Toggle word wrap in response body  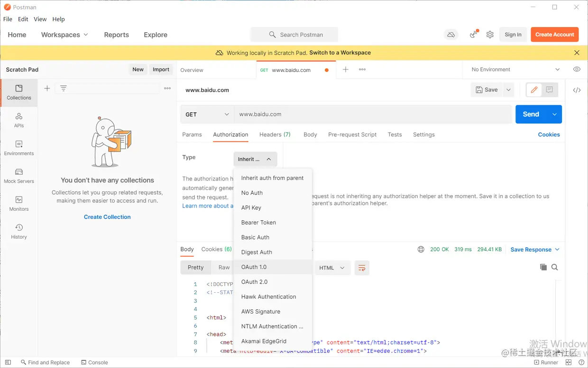[362, 268]
